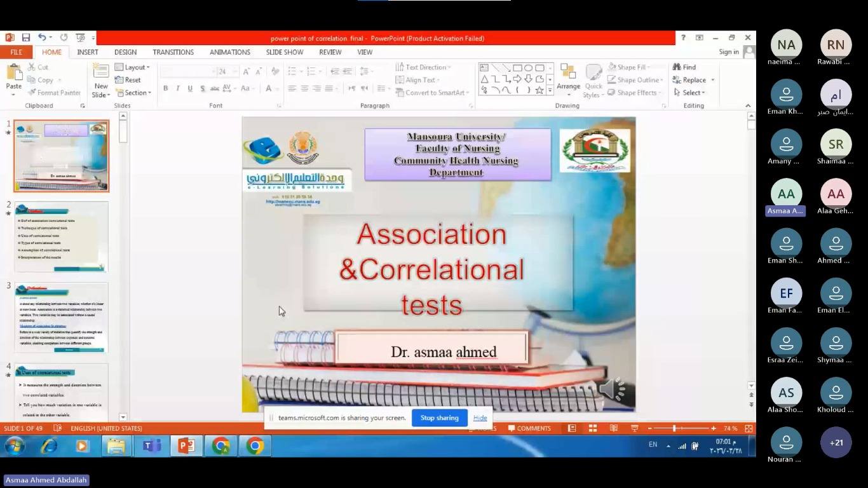Switch to the TRANSITIONS tab
The width and height of the screenshot is (868, 488).
tap(173, 52)
